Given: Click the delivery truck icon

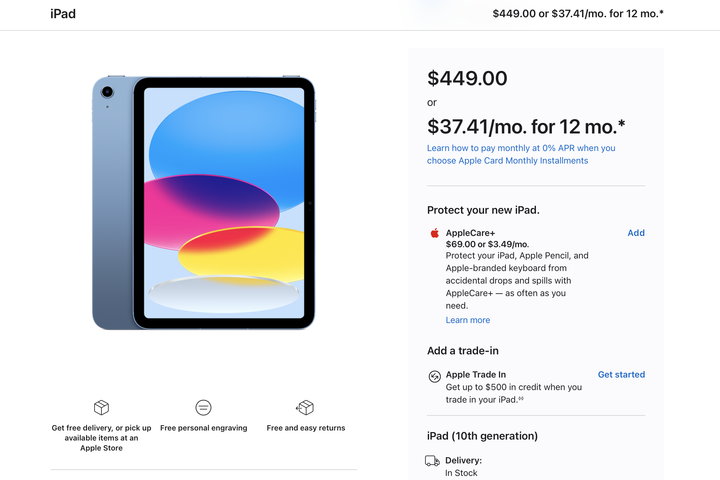Looking at the screenshot, I should coord(432,461).
